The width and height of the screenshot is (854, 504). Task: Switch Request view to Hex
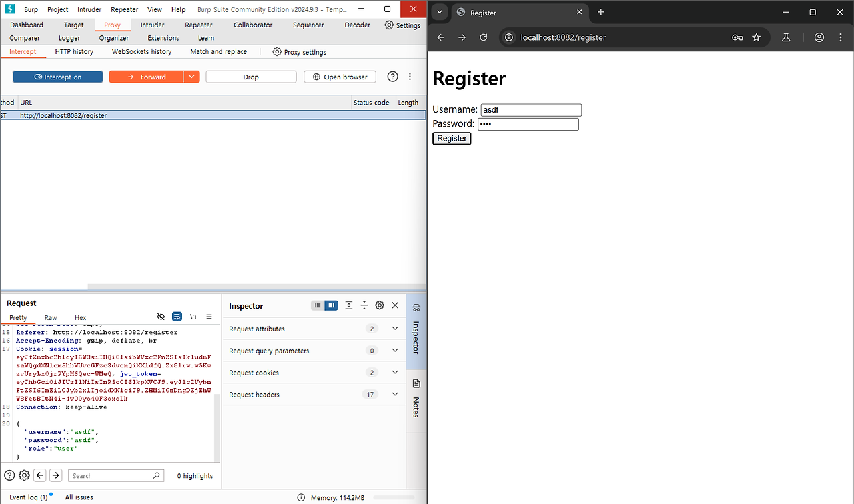pyautogui.click(x=80, y=318)
